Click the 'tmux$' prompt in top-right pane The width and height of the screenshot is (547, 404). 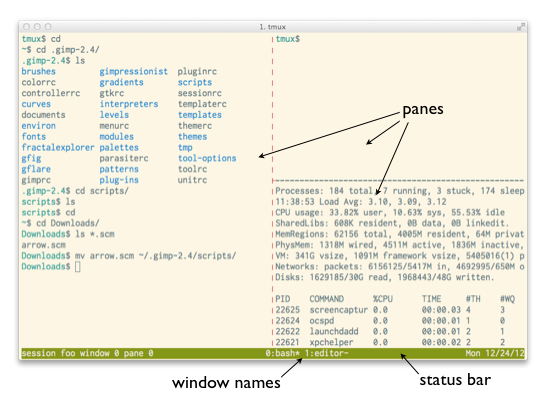tap(287, 39)
